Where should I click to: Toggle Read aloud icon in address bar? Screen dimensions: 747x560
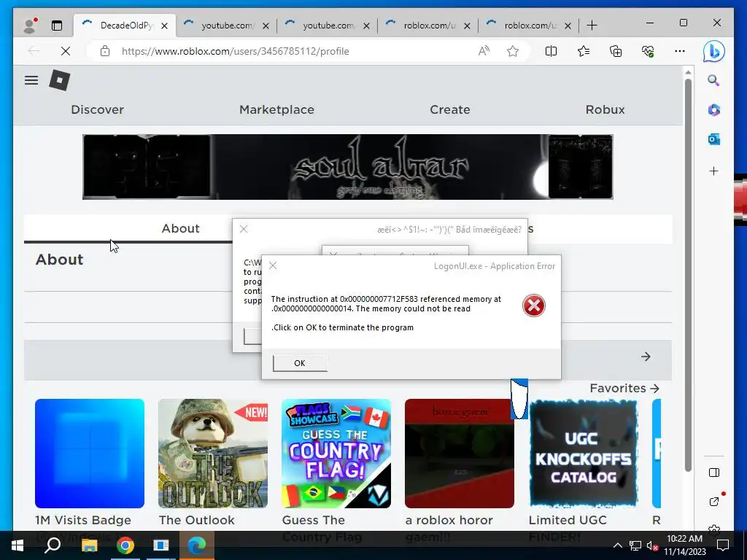tap(484, 51)
